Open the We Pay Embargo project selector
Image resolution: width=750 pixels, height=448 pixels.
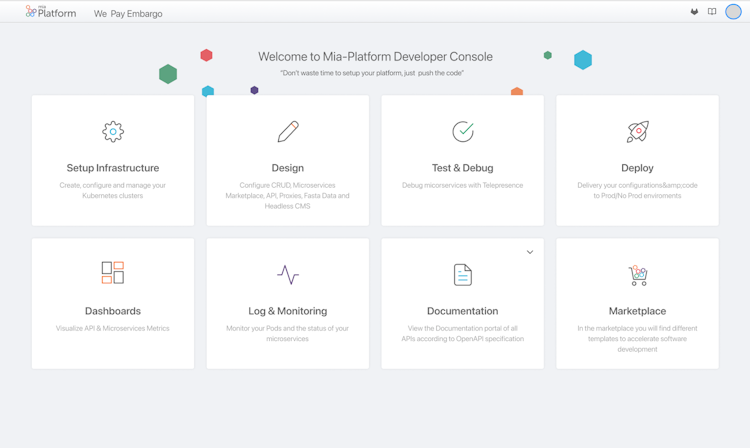click(x=128, y=14)
